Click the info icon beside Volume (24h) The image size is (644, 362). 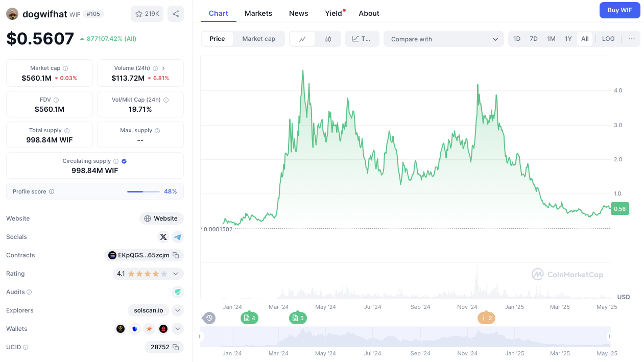pos(155,68)
